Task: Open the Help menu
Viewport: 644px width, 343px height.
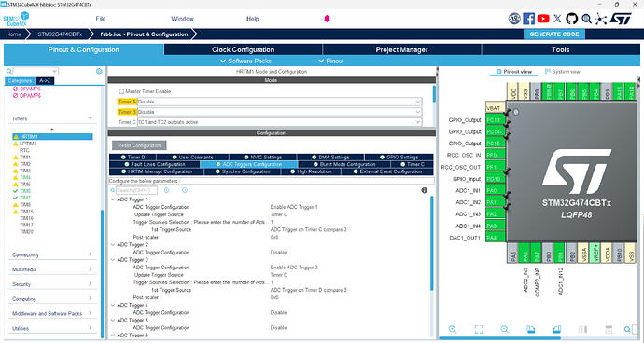Action: 253,19
